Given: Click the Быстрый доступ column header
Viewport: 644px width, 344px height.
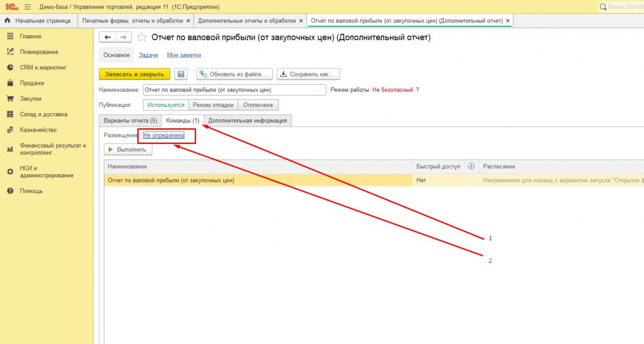Looking at the screenshot, I should point(438,166).
